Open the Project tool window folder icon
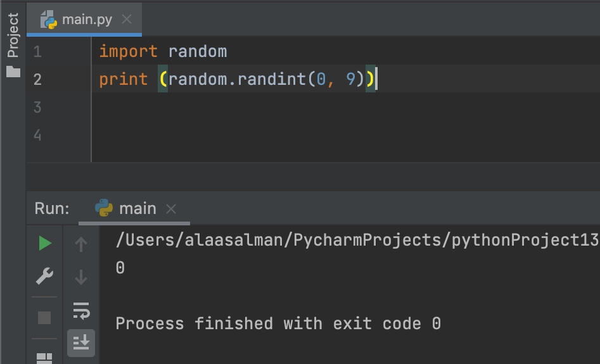This screenshot has width=600, height=364. coord(13,72)
